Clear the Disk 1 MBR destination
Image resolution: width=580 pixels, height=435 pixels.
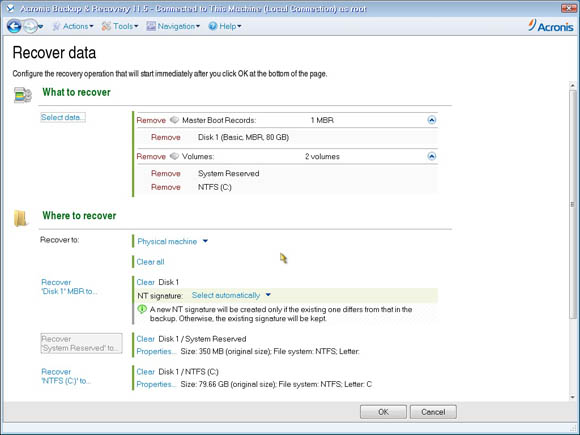(145, 282)
